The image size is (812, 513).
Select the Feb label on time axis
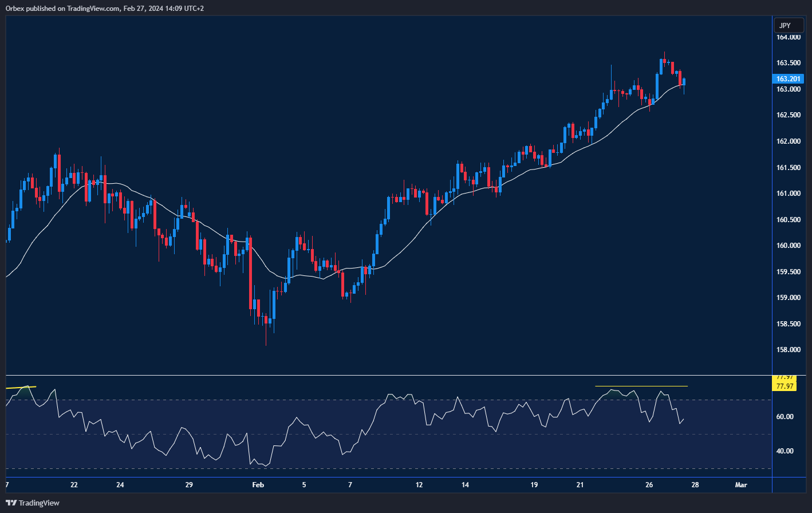pos(258,484)
